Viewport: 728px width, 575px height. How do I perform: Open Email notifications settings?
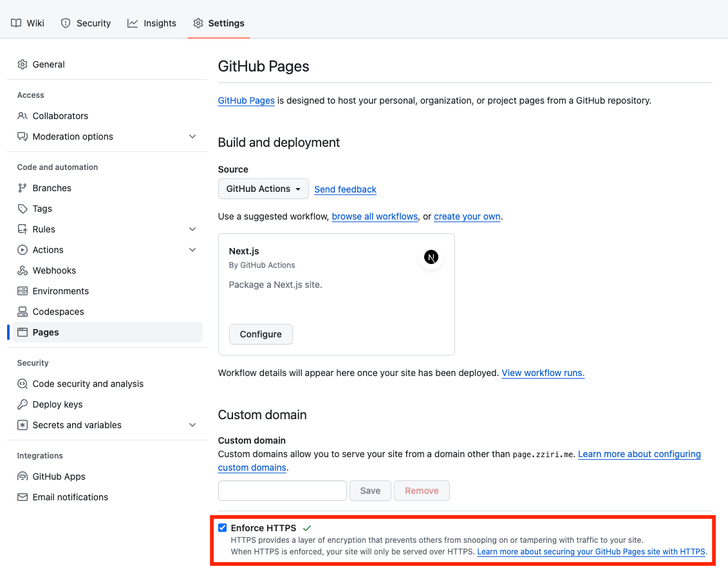click(x=107, y=497)
